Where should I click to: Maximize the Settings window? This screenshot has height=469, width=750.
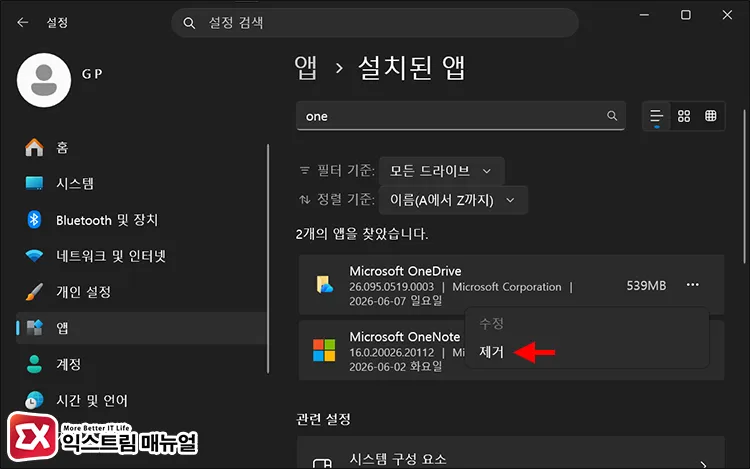685,15
